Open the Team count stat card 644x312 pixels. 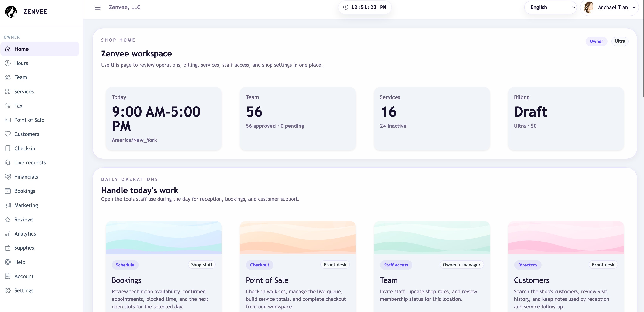point(297,119)
